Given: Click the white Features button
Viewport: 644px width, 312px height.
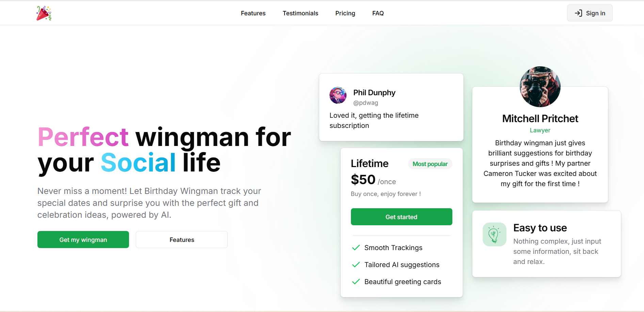Looking at the screenshot, I should (x=182, y=240).
